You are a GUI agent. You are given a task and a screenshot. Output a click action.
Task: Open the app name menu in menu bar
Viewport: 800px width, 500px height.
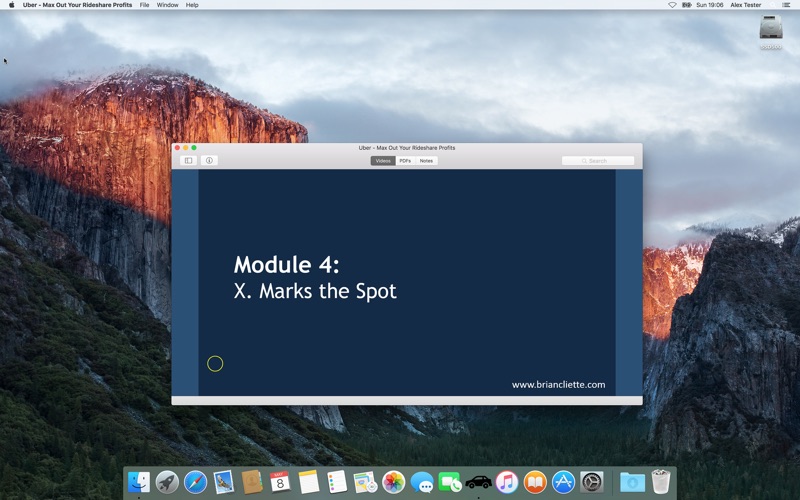[77, 5]
